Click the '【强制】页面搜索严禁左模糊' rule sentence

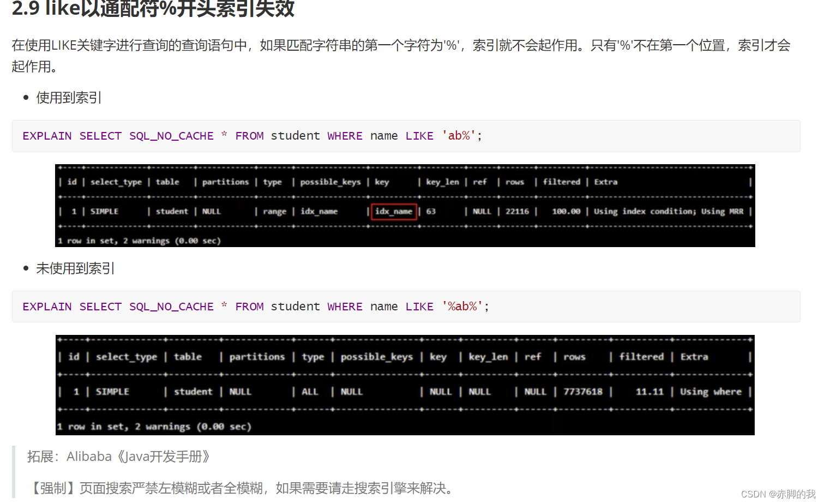coord(240,488)
